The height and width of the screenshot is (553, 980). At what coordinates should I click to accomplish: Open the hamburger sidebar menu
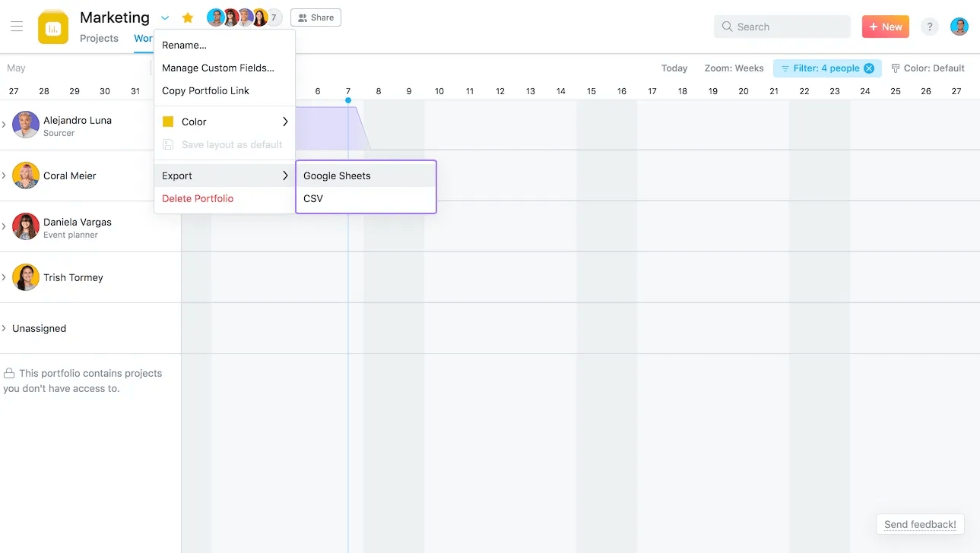17,27
